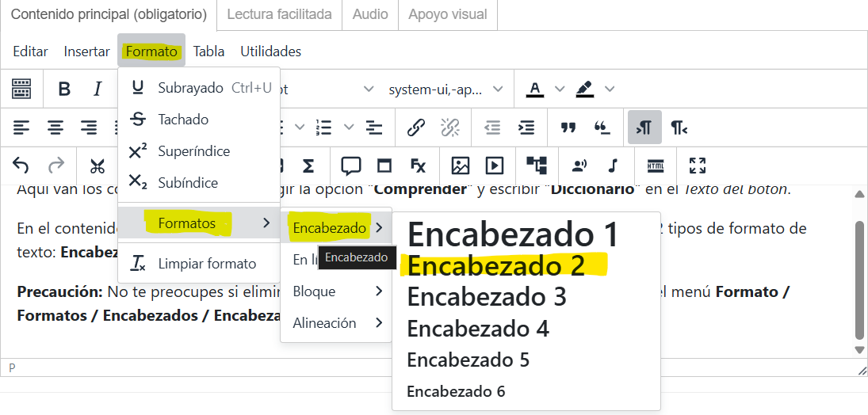Expand the Encabezado submenu entry
868x415 pixels.
[x=336, y=227]
